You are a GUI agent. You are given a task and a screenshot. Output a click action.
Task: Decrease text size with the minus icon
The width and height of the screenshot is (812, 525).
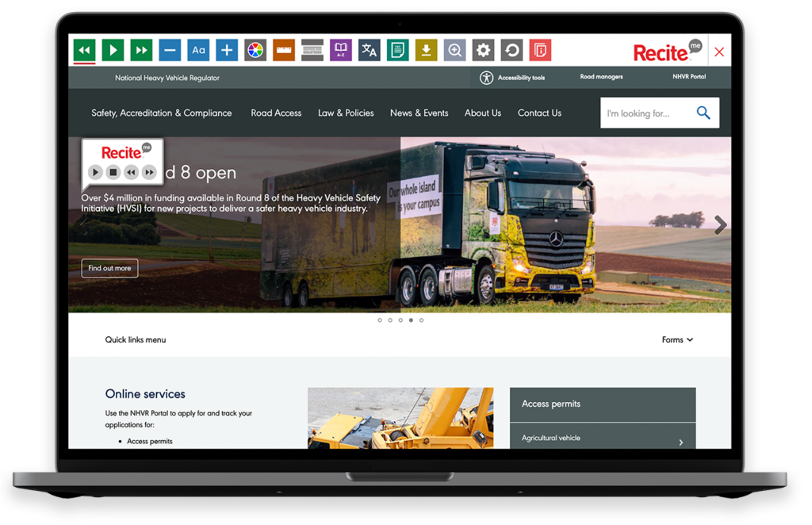tap(170, 50)
